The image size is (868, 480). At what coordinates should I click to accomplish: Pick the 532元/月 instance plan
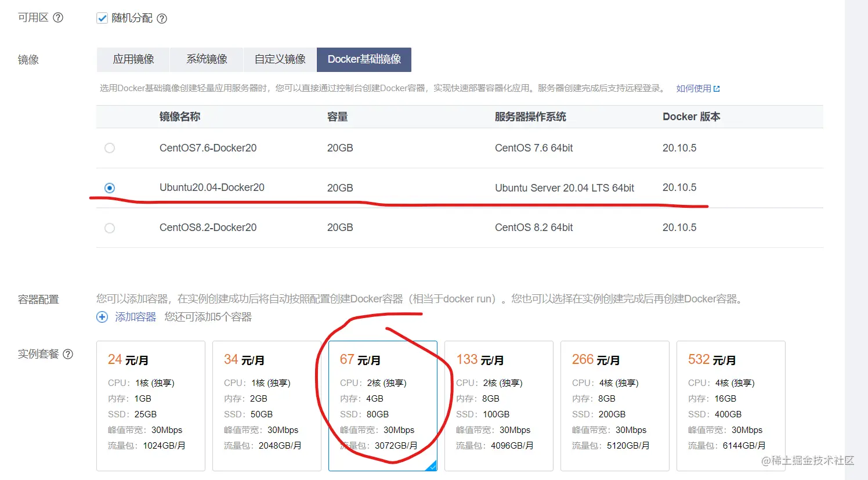pos(731,405)
